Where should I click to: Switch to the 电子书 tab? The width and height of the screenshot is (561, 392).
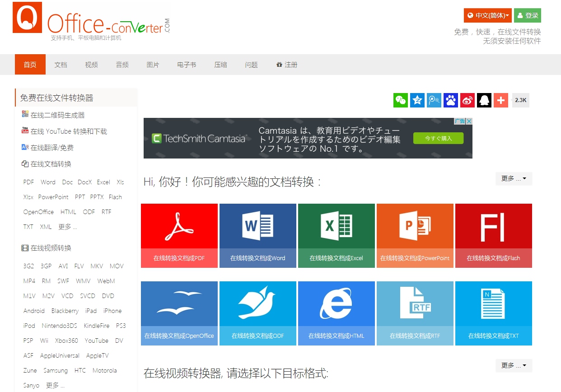[x=186, y=65]
